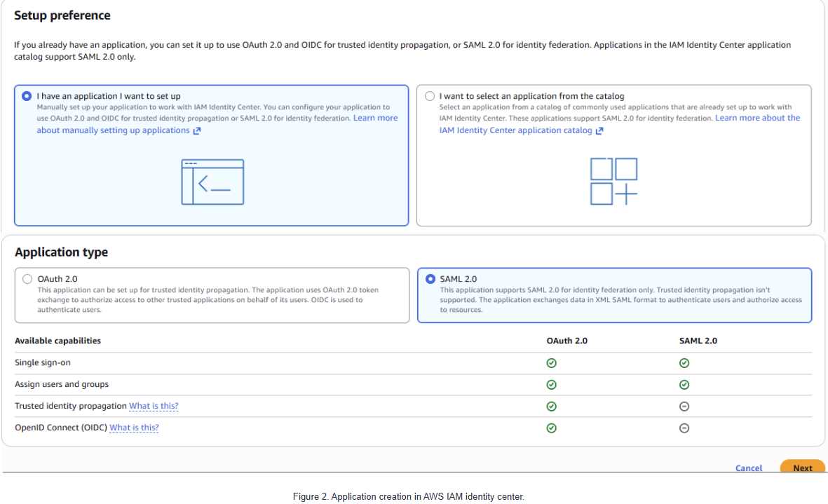
Task: Select 'I want to select an application from the catalog'
Action: 430,96
